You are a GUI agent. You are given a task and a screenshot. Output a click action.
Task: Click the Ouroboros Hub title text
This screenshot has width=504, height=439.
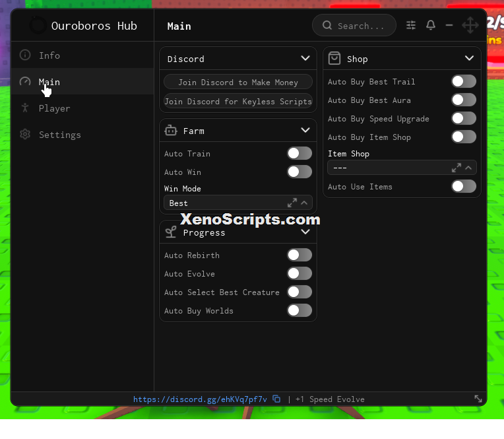[x=94, y=26]
